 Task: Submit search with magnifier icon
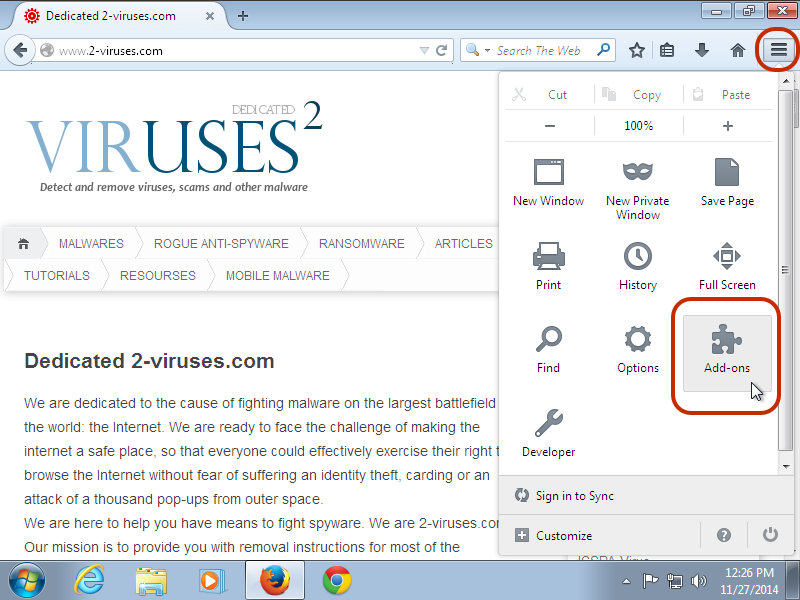[604, 49]
